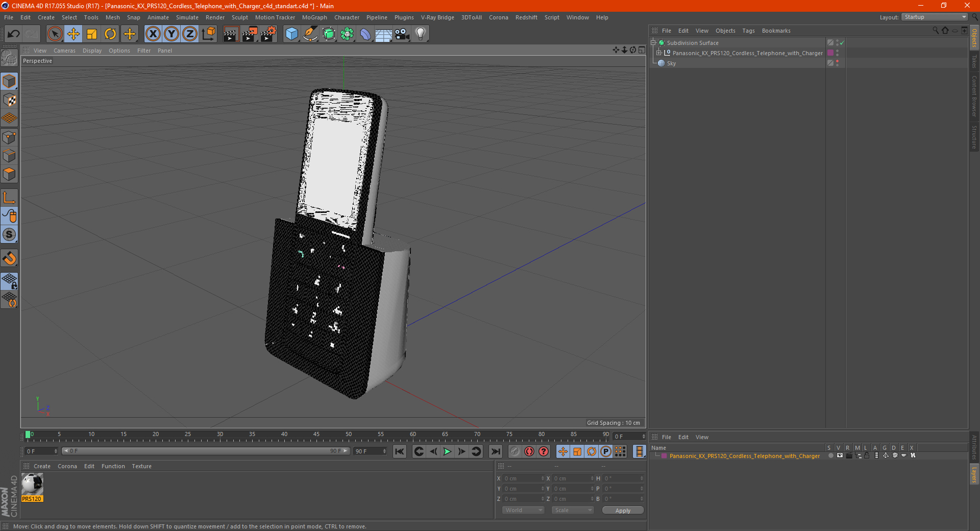Activate the Move tool in top toolbar
This screenshot has width=980, height=531.
[73, 34]
